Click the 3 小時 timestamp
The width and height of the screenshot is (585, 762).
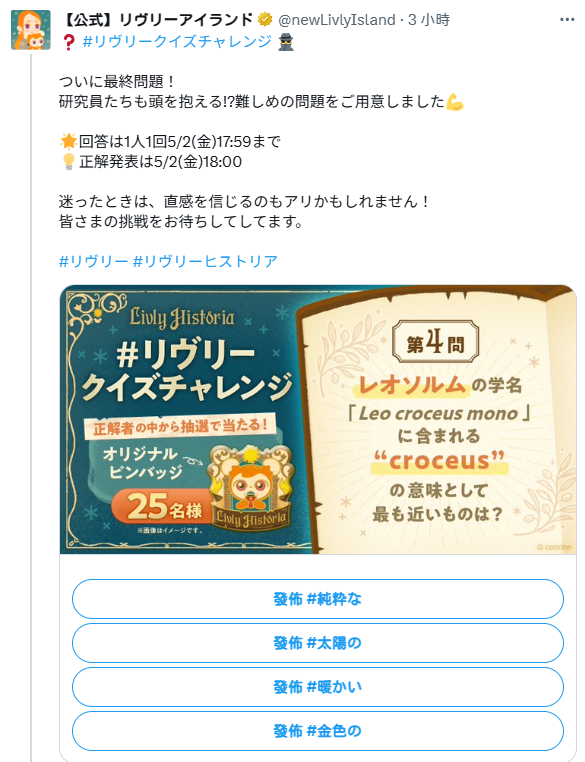429,20
